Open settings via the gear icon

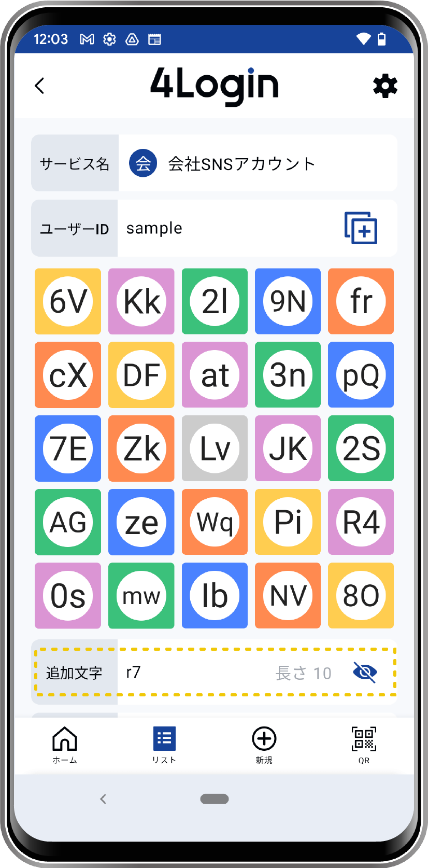385,86
